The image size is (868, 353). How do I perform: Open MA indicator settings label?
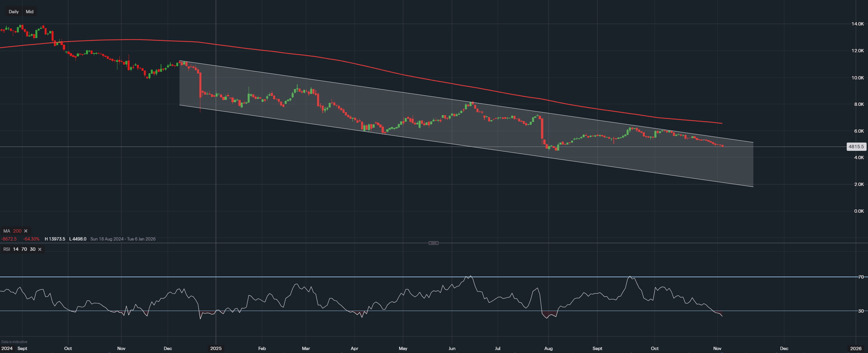click(7, 231)
